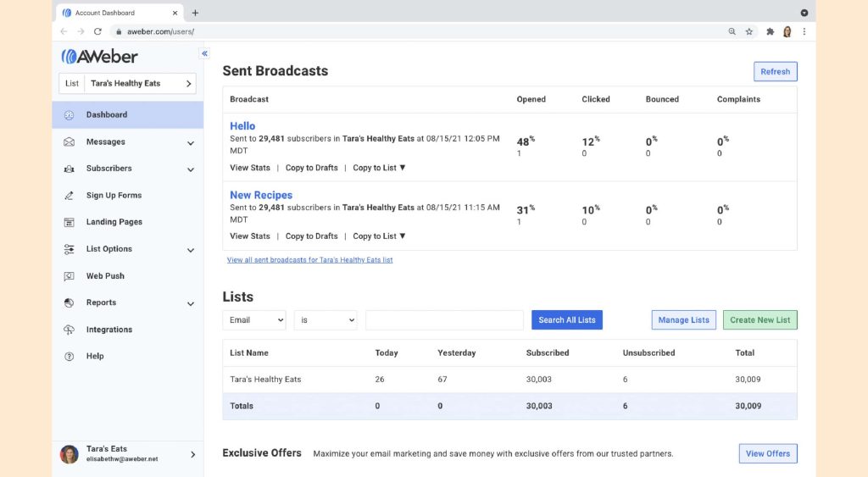Open the Hello broadcast link
The height and width of the screenshot is (477, 868).
(242, 126)
